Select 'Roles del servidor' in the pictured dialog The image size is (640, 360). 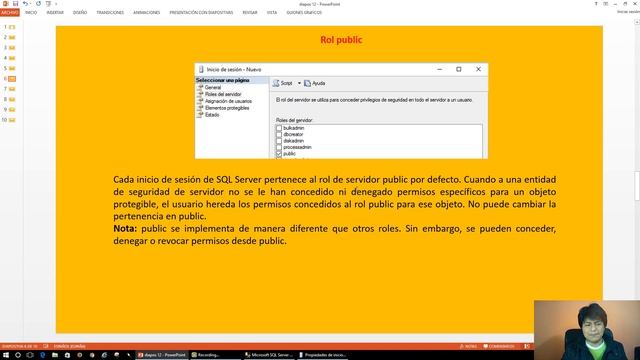tap(223, 94)
